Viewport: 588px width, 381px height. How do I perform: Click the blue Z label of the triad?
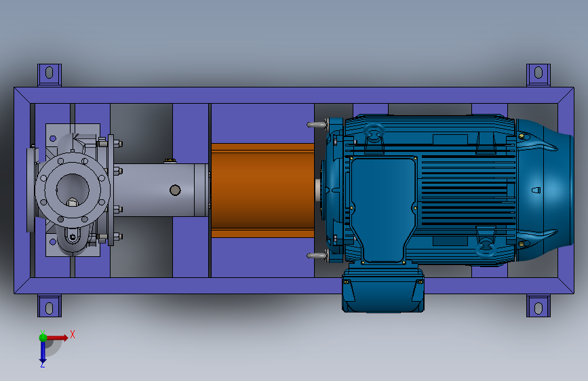(42, 365)
